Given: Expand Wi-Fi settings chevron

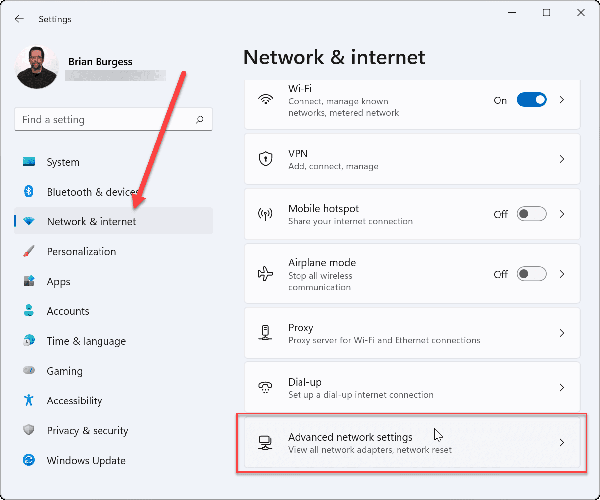Looking at the screenshot, I should tap(561, 100).
